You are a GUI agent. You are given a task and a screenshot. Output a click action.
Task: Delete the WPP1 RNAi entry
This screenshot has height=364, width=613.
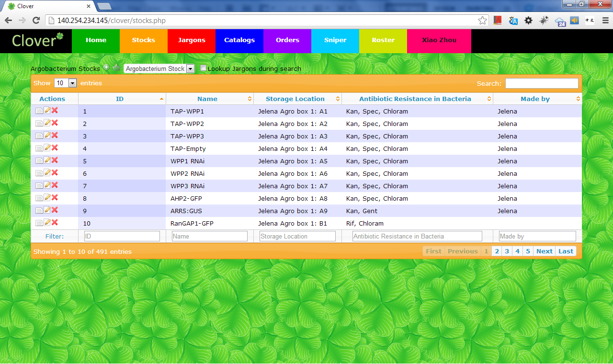pos(55,160)
